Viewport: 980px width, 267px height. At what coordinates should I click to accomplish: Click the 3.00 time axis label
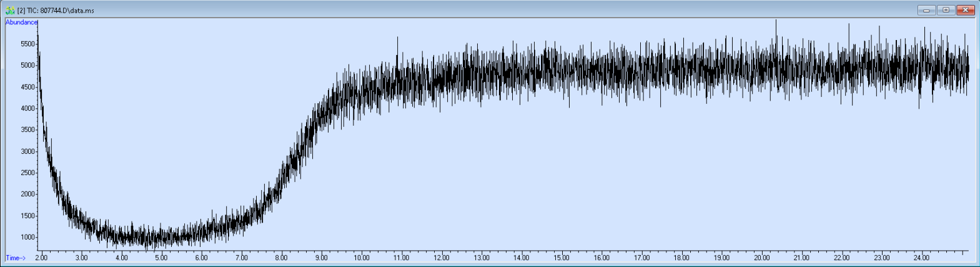[x=81, y=258]
